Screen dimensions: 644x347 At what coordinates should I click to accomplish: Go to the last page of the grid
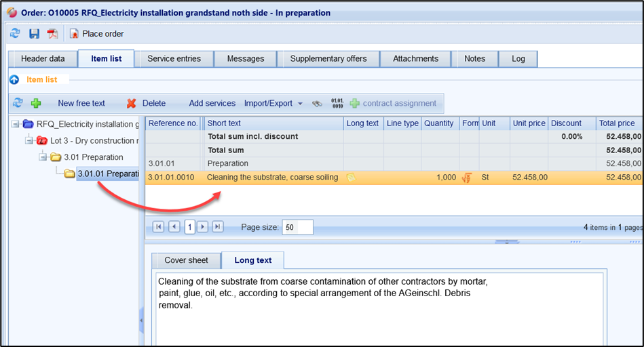[218, 227]
